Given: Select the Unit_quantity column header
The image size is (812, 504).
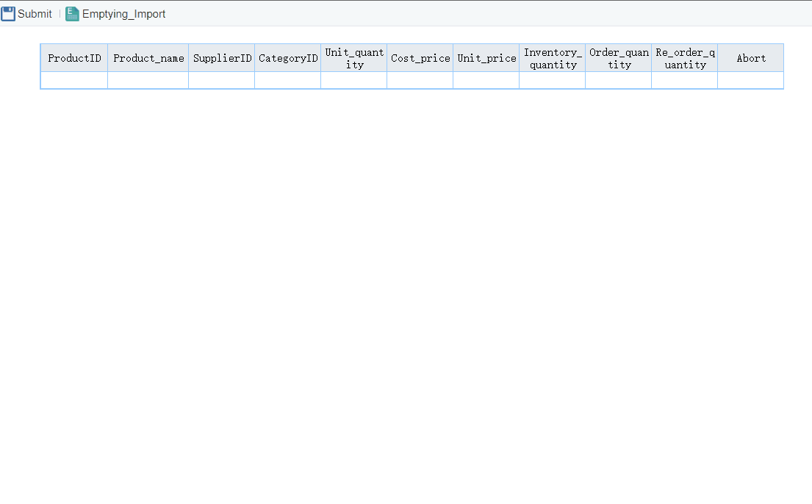Looking at the screenshot, I should coord(353,58).
